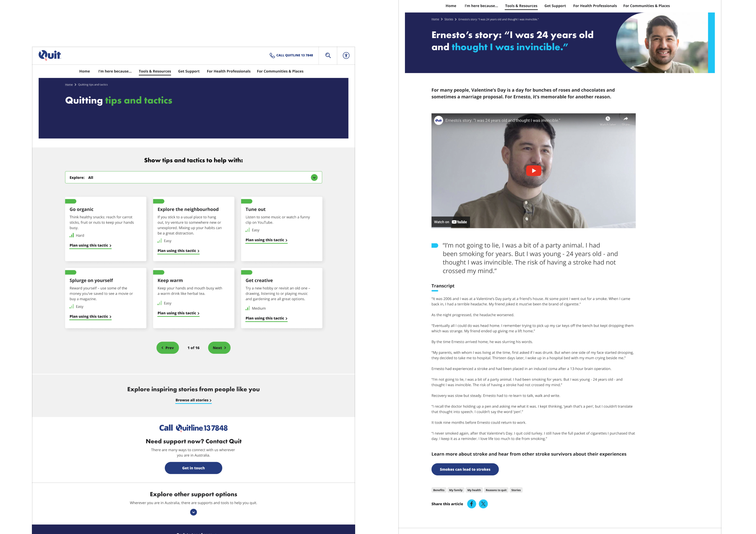Click Get in touch button

pyautogui.click(x=193, y=468)
